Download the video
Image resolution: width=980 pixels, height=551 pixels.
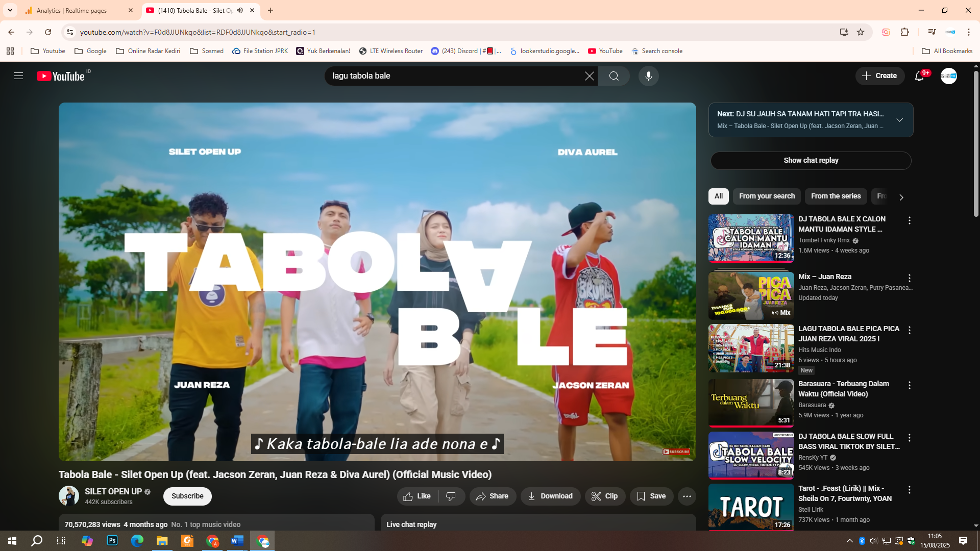[x=550, y=496]
